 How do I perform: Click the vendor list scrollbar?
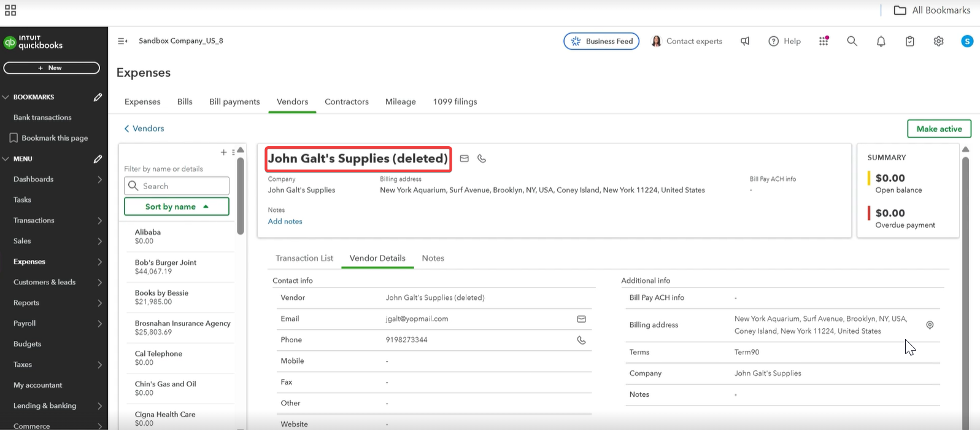click(x=241, y=196)
